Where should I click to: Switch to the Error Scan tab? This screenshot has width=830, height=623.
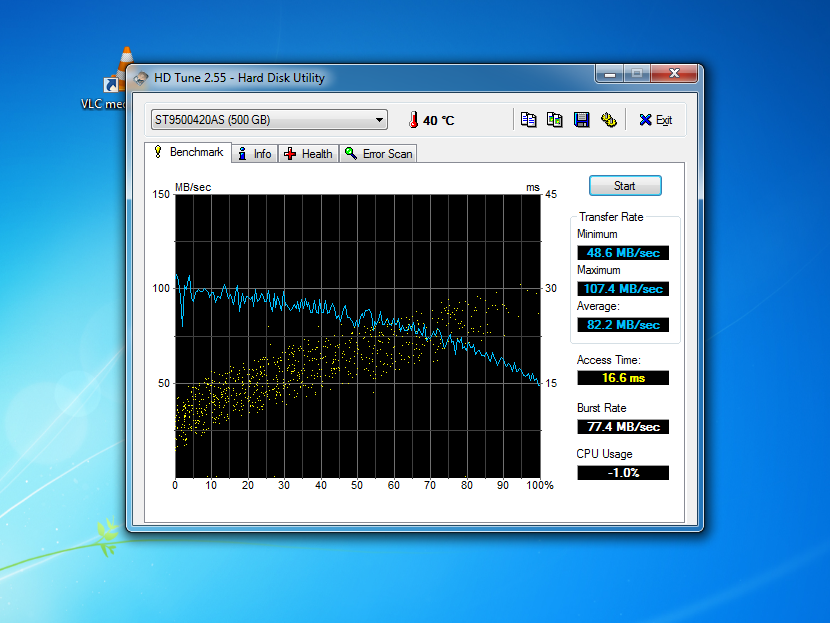coord(378,154)
